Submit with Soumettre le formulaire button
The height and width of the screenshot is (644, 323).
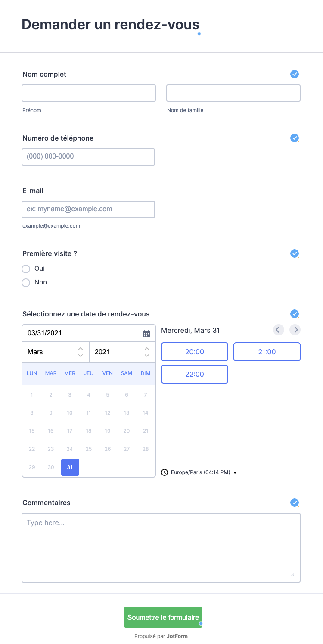click(163, 617)
